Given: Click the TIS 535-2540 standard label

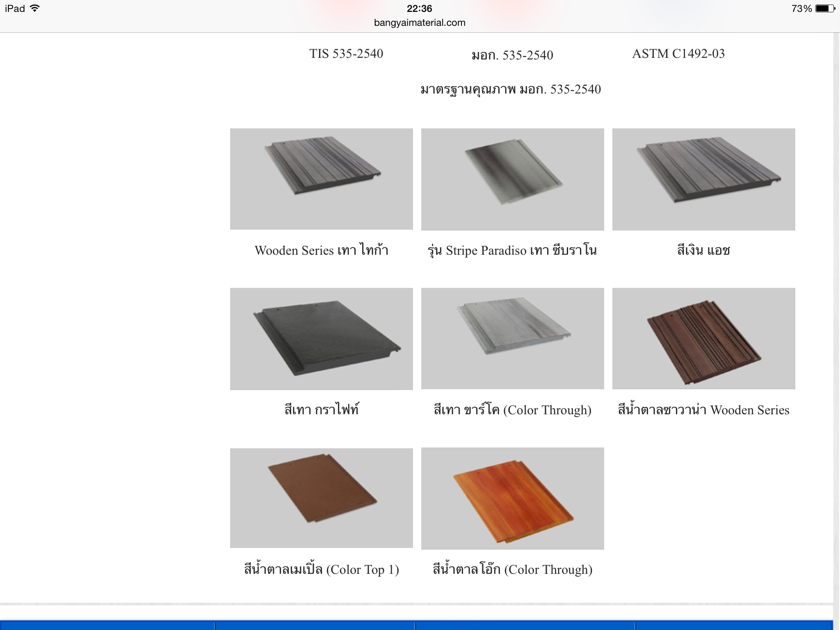Looking at the screenshot, I should pos(346,53).
